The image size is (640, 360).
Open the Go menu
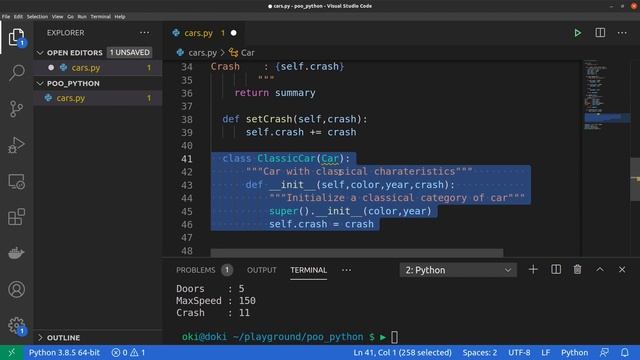[x=70, y=17]
